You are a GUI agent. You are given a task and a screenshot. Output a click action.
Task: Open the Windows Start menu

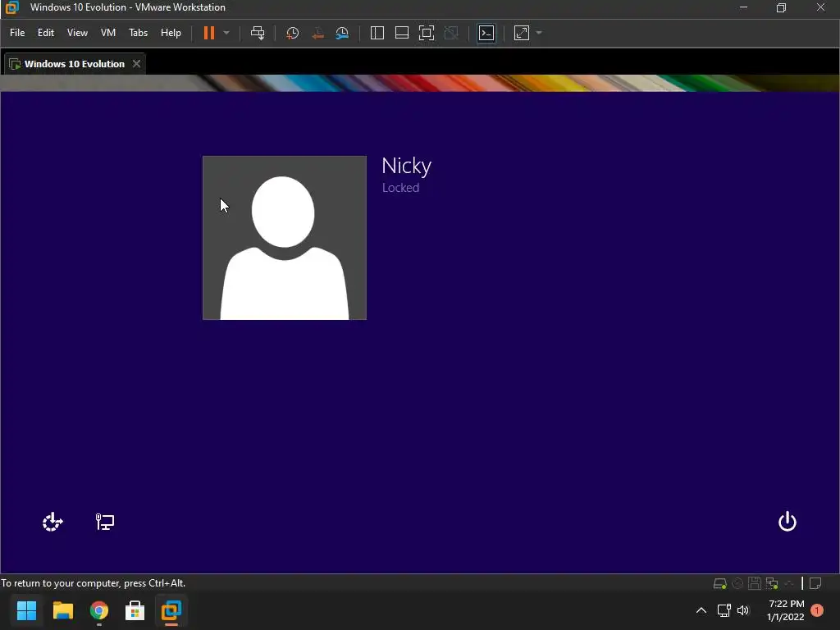coord(26,610)
